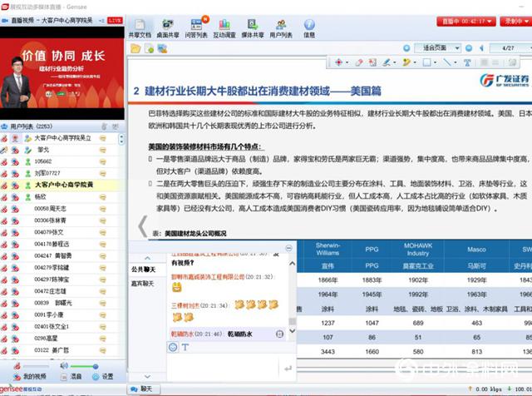Viewport: 532px width, 396px height.
Task: Toggle camera for user 105662
Action: [x=15, y=162]
